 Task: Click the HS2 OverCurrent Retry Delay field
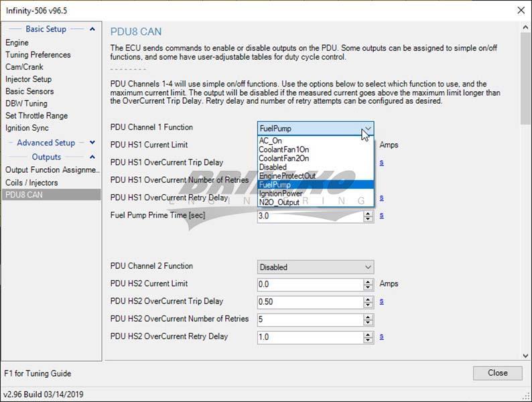[310, 337]
